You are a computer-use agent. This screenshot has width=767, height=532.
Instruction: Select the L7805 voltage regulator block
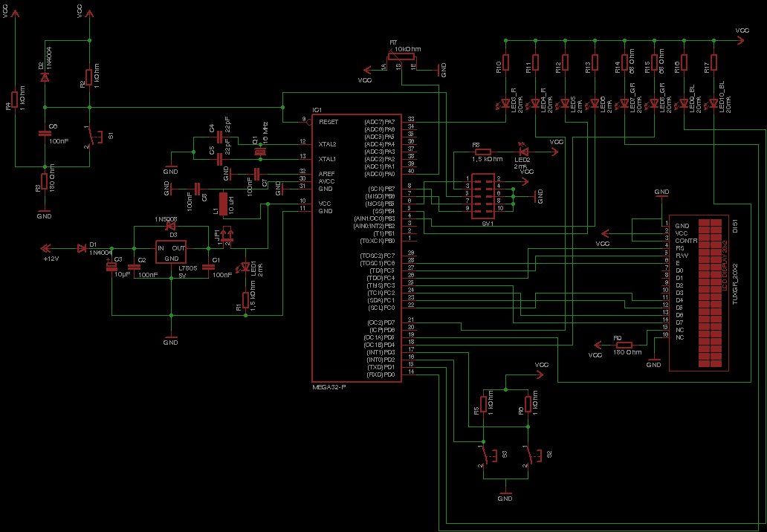[171, 253]
